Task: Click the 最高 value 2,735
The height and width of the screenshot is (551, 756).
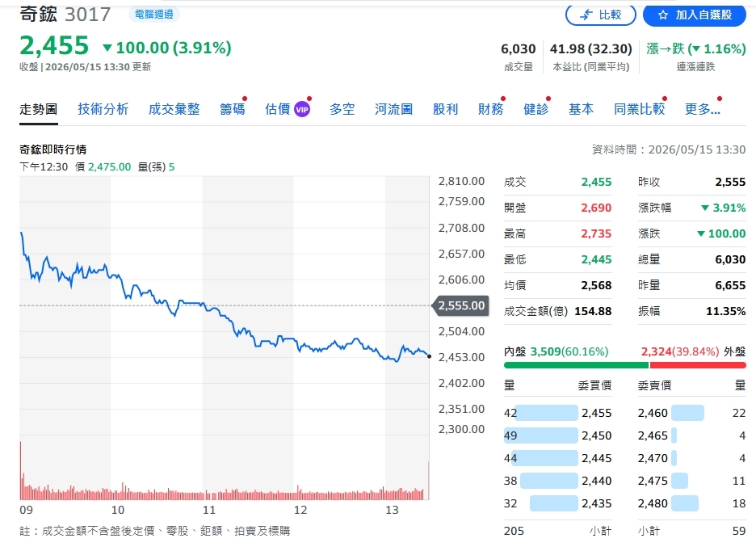Action: click(596, 234)
